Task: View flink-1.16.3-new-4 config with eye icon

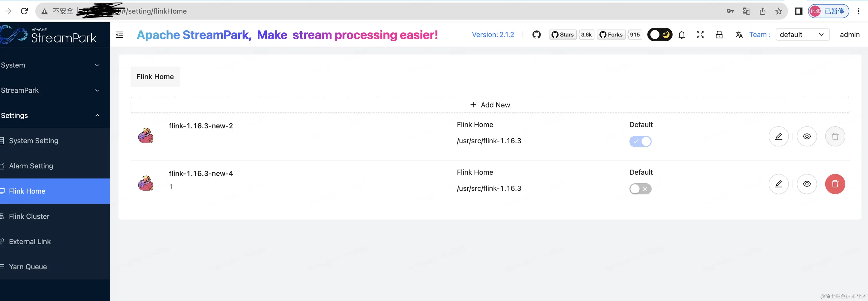Action: coord(807,184)
